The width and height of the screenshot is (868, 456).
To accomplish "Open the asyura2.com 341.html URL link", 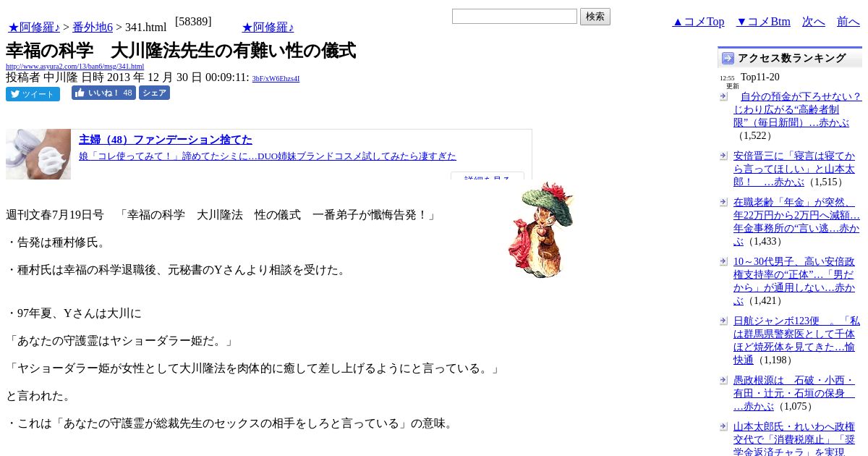I will tap(75, 67).
